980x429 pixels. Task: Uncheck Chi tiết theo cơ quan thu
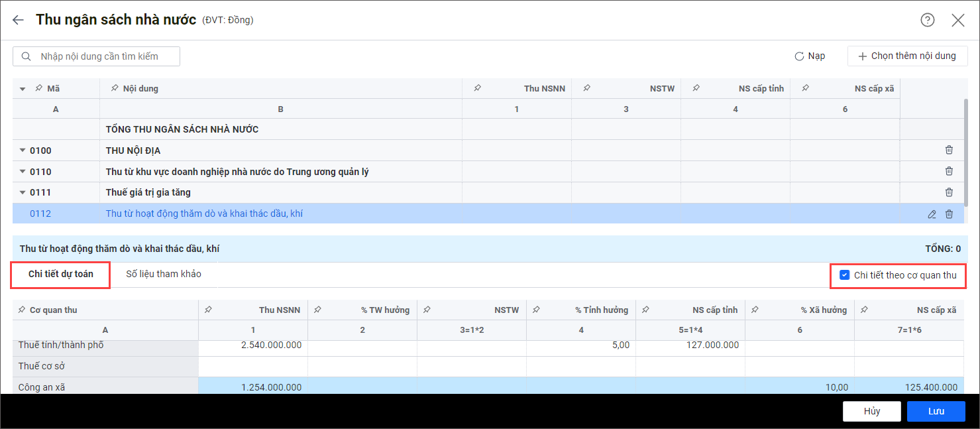click(844, 275)
